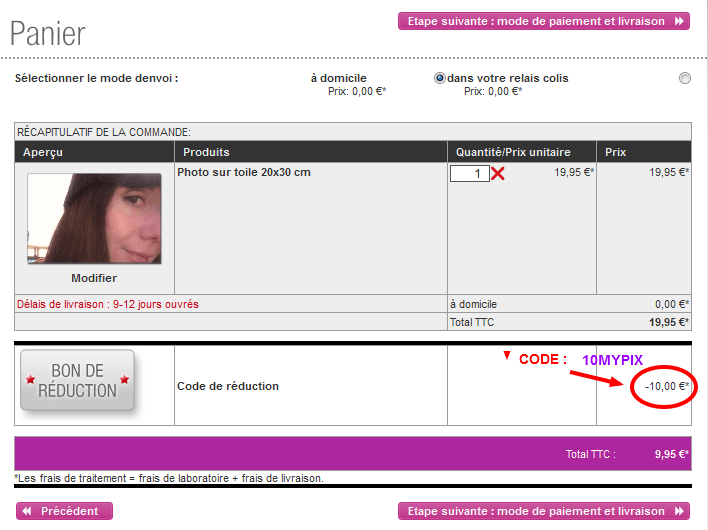
Task: Click 'Etape suivante' button below the total
Action: [543, 511]
